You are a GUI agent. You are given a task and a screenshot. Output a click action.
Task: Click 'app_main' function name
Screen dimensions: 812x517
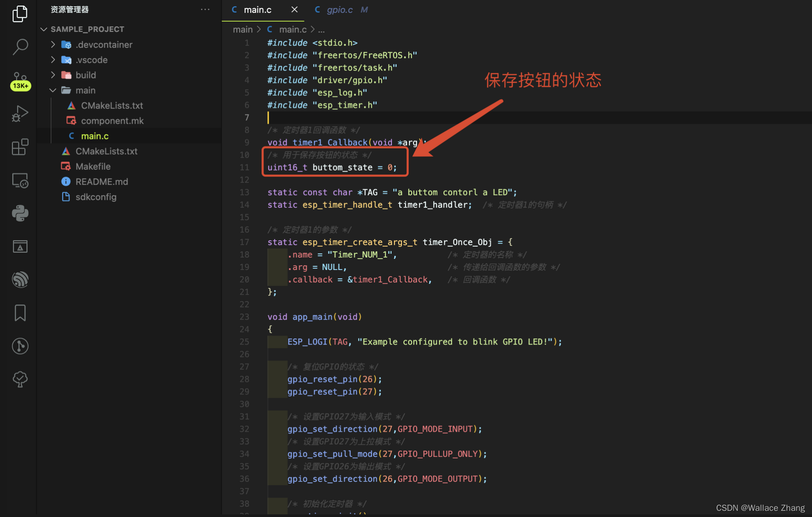tap(312, 317)
